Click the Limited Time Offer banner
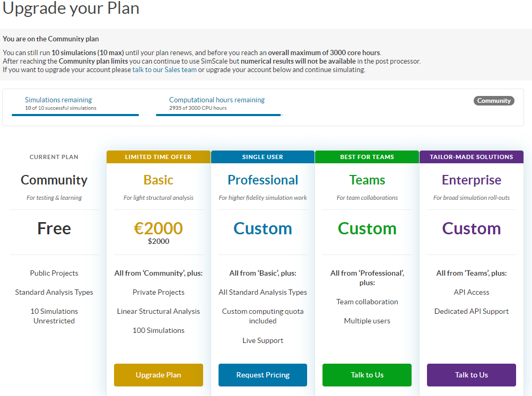The image size is (532, 396). [x=158, y=157]
